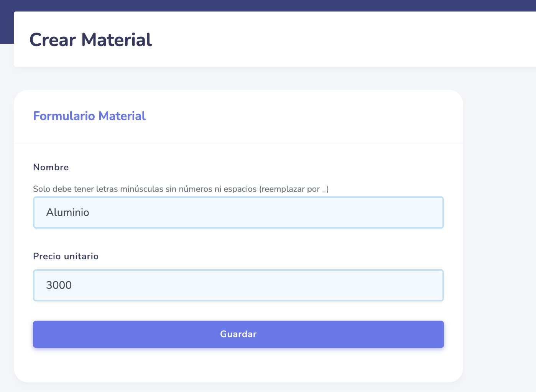This screenshot has height=392, width=536.
Task: Select the Formulario Material heading
Action: (89, 116)
